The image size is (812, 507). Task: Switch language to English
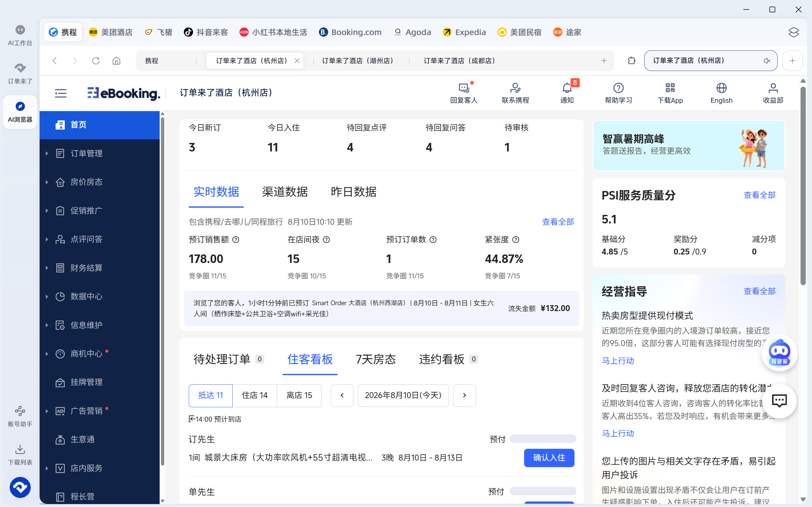tap(721, 93)
